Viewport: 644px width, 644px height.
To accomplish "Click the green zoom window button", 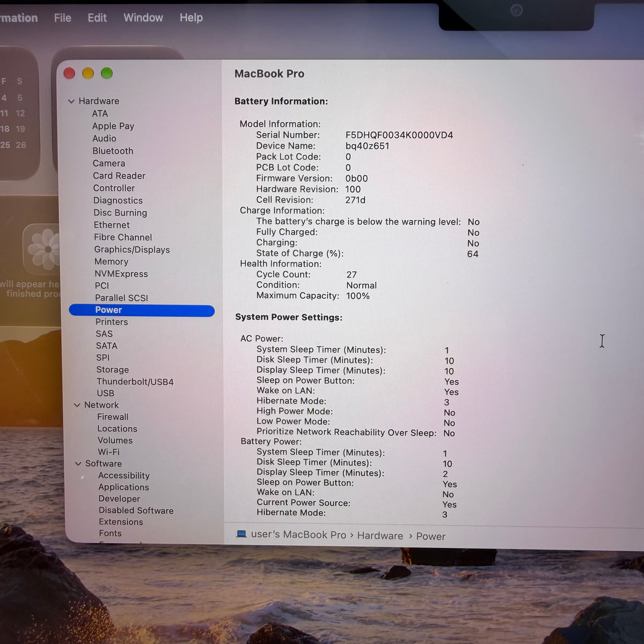I will click(x=107, y=73).
